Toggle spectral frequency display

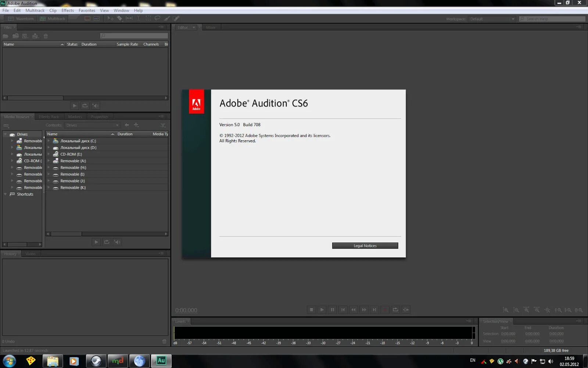point(96,18)
